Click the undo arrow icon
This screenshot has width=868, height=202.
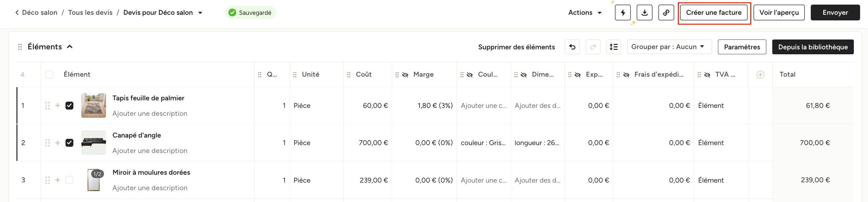572,47
